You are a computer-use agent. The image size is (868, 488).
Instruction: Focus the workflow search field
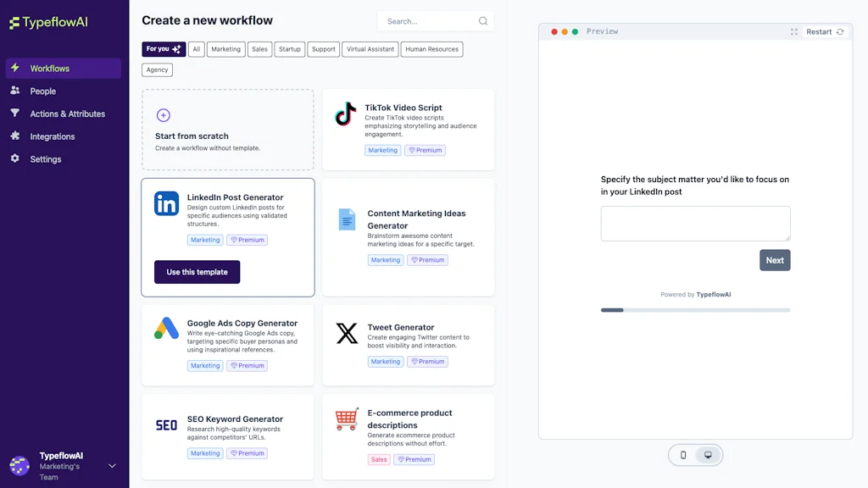[436, 21]
